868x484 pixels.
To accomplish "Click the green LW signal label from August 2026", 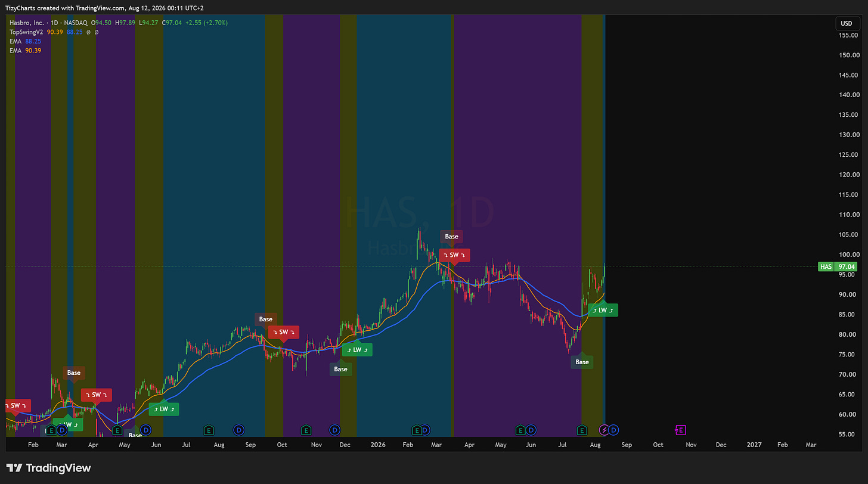I will pos(603,310).
